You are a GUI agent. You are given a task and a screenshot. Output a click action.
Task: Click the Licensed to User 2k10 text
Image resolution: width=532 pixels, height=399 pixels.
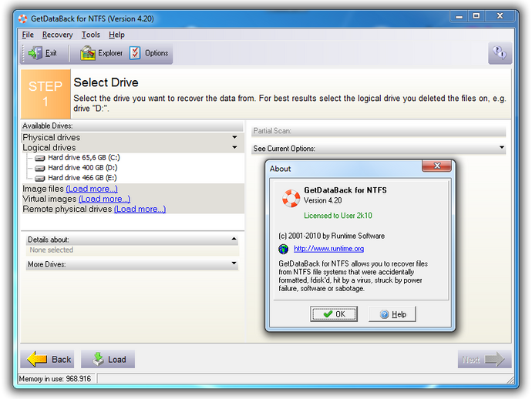[x=338, y=216]
